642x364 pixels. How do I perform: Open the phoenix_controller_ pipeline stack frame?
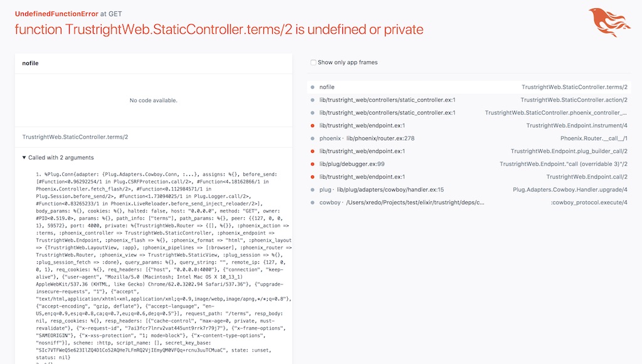(469, 113)
